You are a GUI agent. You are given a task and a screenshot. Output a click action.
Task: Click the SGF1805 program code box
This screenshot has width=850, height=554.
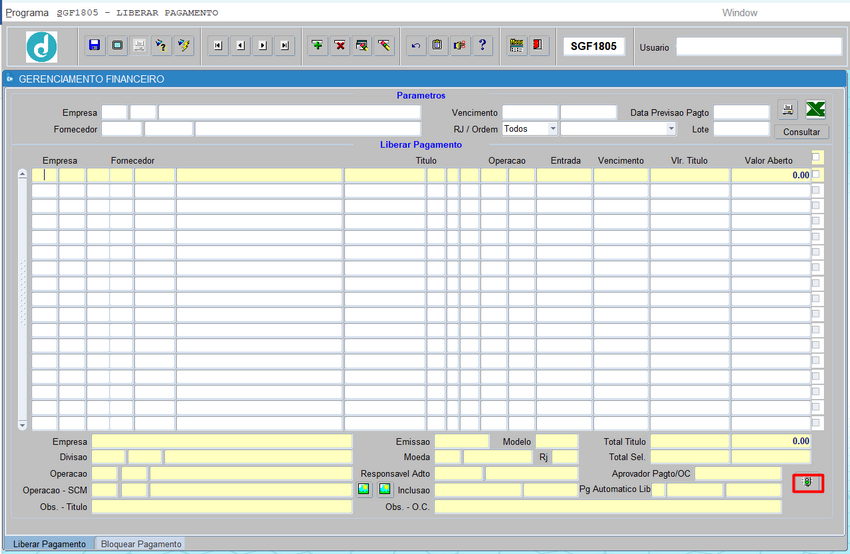click(594, 47)
